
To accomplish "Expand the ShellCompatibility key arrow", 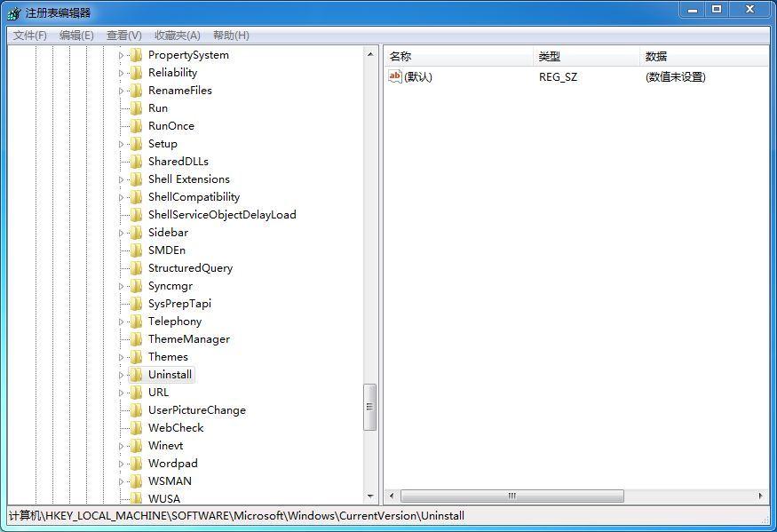I will [122, 198].
